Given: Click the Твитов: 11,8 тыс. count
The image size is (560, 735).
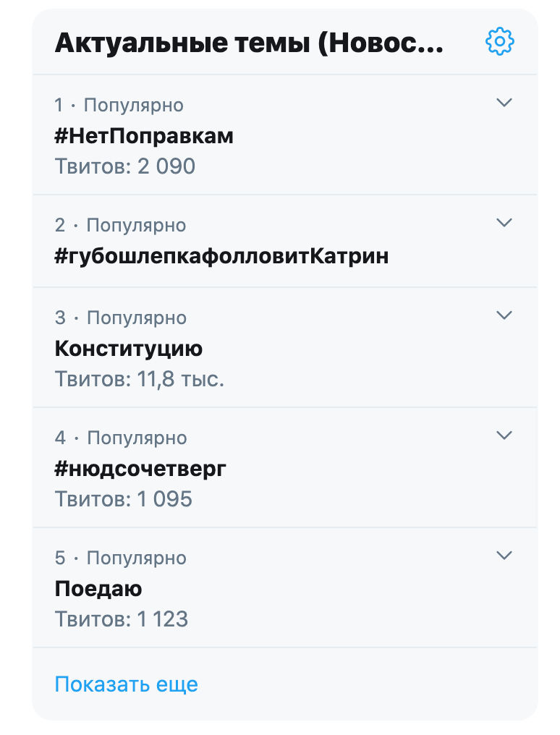Looking at the screenshot, I should coord(140,379).
